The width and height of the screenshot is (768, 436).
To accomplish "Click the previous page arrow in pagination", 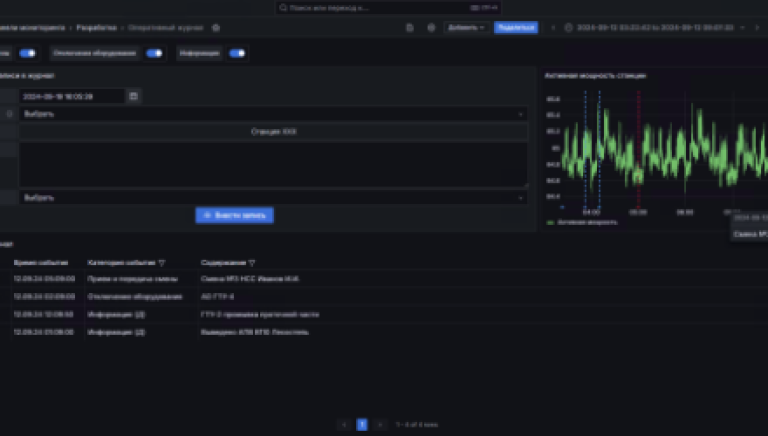I will click(x=344, y=424).
